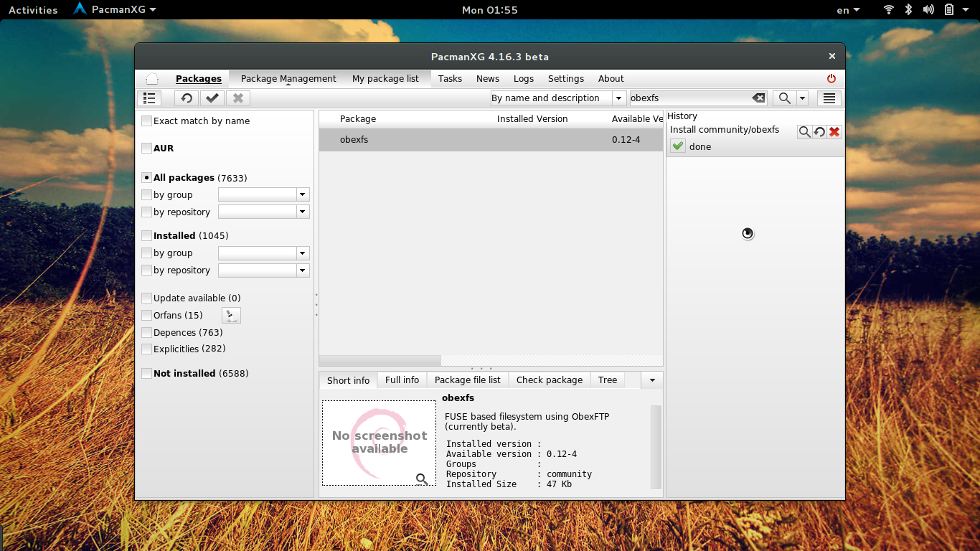Open the hamburger menu icon at right
Image resolution: width=980 pixels, height=551 pixels.
point(829,98)
